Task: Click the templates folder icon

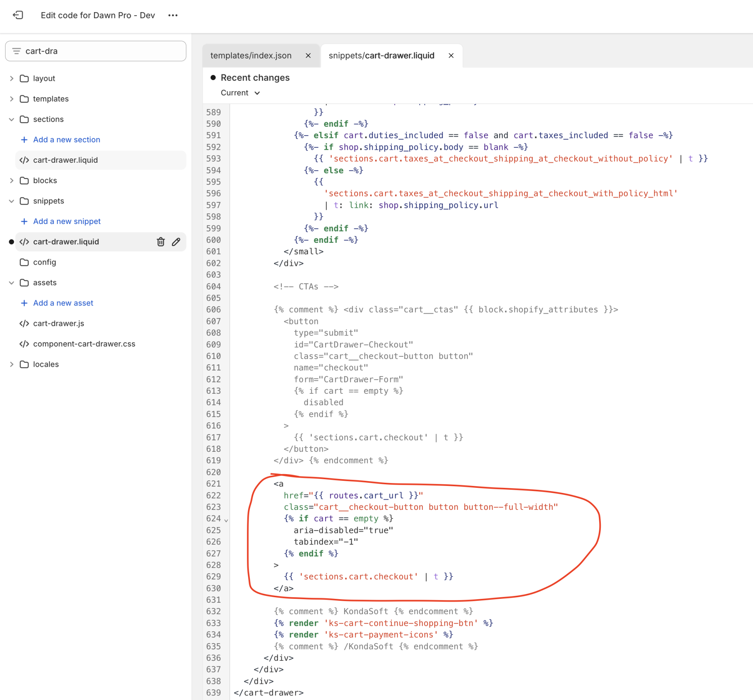Action: (24, 99)
